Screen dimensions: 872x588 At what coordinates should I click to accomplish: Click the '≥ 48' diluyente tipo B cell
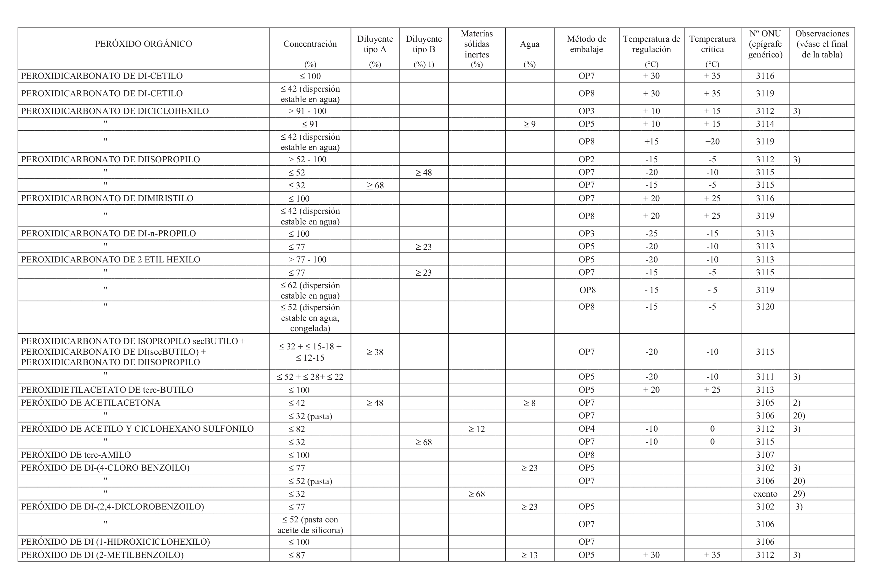click(424, 172)
